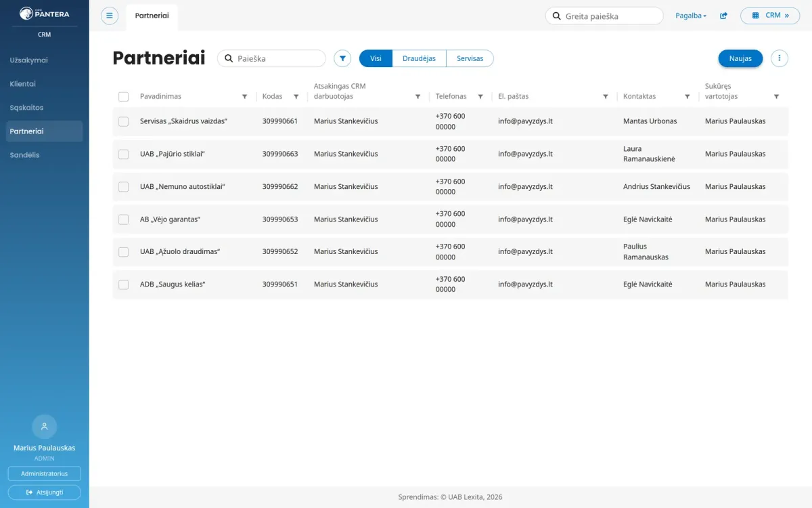Navigate to Sąskaitos in the sidebar
The height and width of the screenshot is (508, 812).
[x=45, y=108]
